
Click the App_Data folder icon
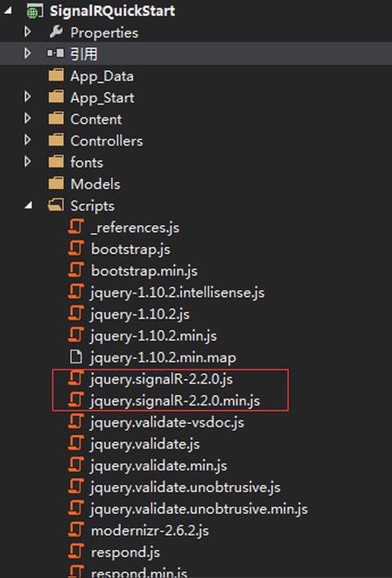(x=56, y=75)
